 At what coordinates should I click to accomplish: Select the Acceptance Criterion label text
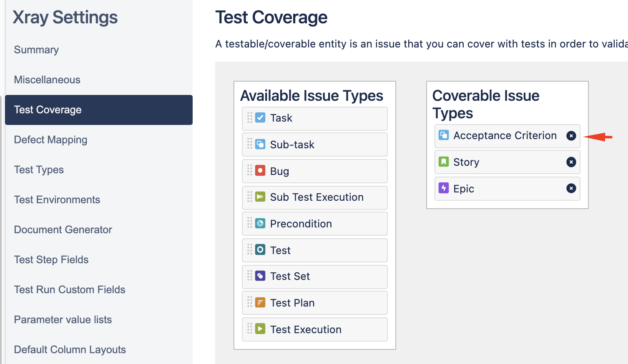point(505,135)
